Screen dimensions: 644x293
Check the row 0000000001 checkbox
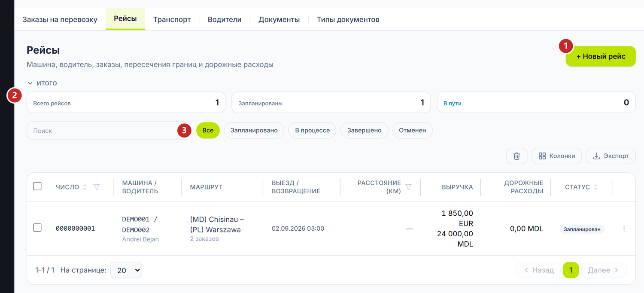(x=37, y=228)
